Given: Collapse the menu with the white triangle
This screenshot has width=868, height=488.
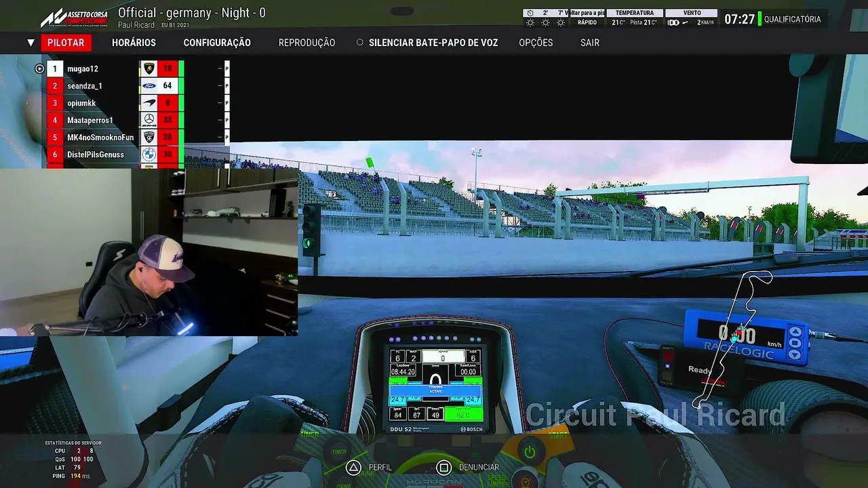Looking at the screenshot, I should coord(31,43).
